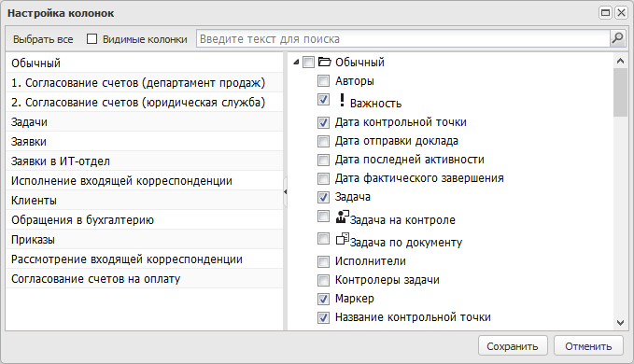The width and height of the screenshot is (634, 364).
Task: Click Дата отправки доклада tree label
Action: tap(397, 141)
